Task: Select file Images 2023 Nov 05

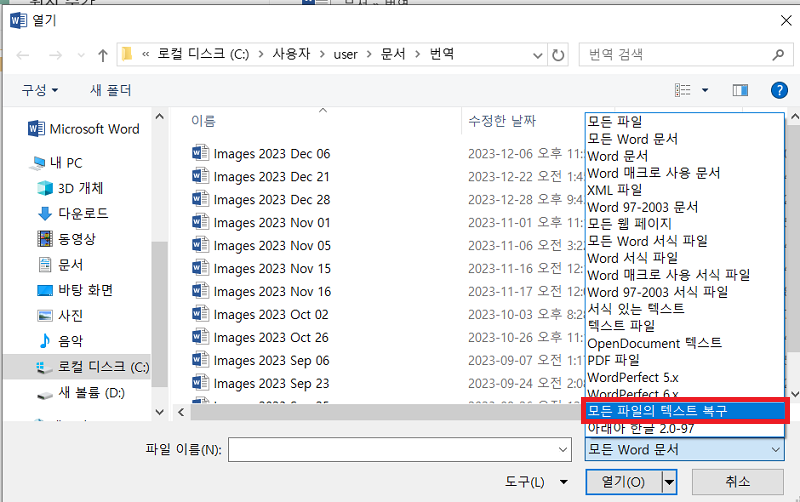Action: [261, 245]
